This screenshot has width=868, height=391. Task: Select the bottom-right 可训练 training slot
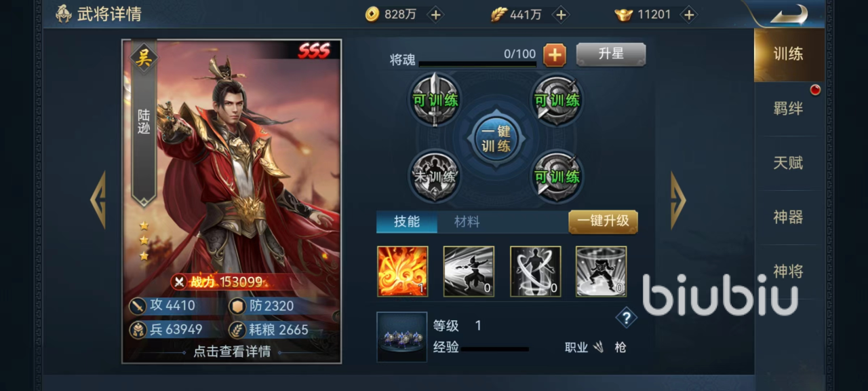point(557,176)
